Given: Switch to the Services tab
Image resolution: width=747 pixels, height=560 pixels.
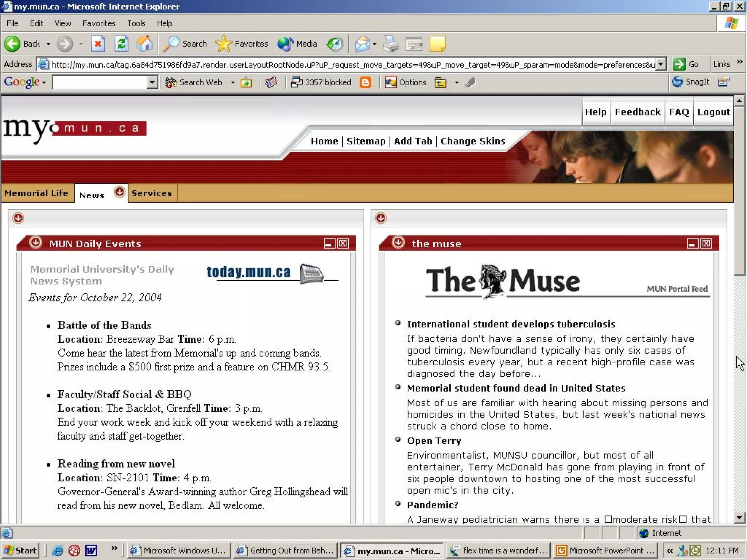Looking at the screenshot, I should (151, 193).
